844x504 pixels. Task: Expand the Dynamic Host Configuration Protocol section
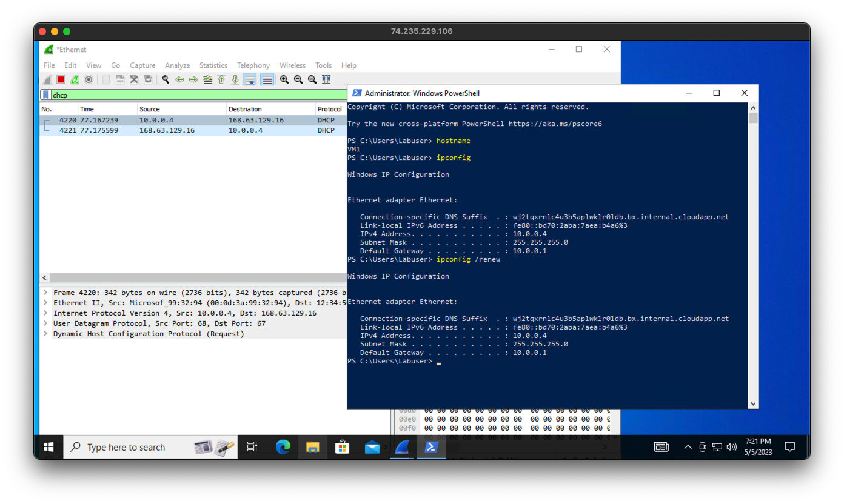coord(45,333)
